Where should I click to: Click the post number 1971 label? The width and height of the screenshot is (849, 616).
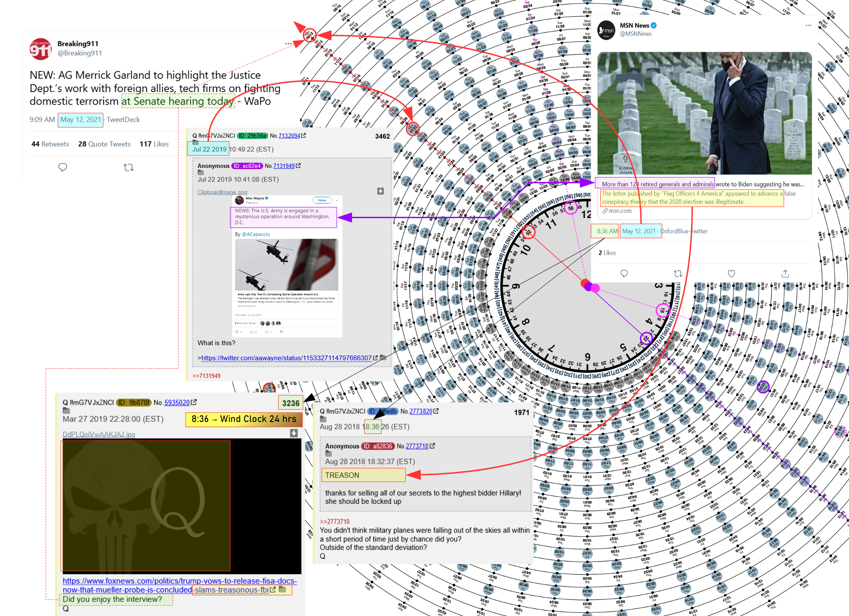pyautogui.click(x=522, y=412)
